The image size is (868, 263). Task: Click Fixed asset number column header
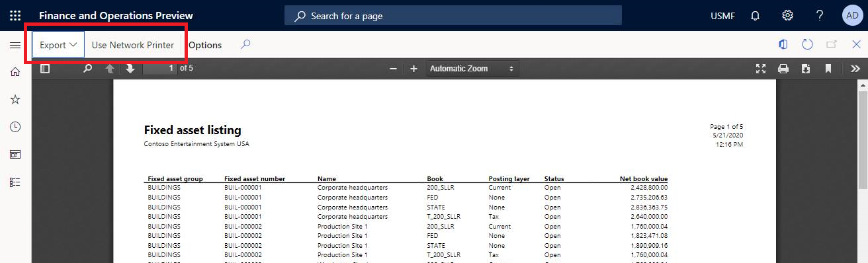click(x=255, y=179)
